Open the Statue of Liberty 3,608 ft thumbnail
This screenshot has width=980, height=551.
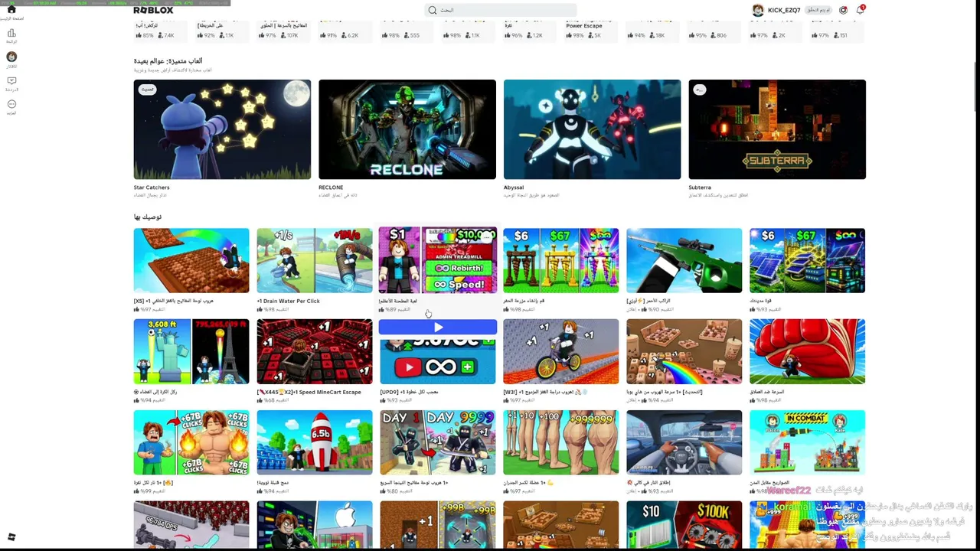(191, 352)
